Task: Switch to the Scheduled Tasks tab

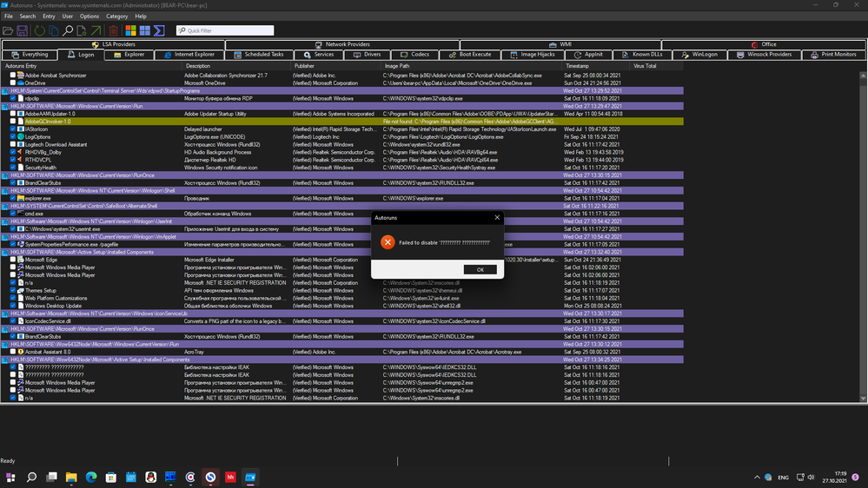Action: tap(259, 55)
